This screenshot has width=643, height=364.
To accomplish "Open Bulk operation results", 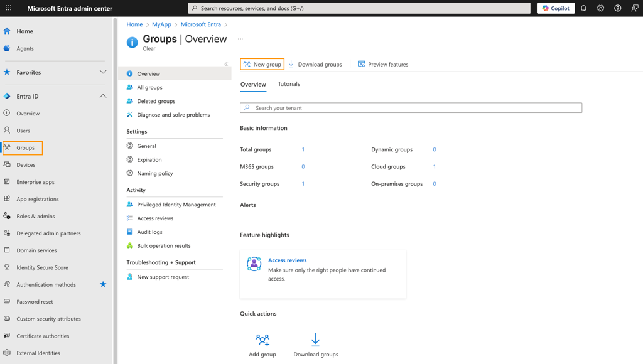I will 164,246.
